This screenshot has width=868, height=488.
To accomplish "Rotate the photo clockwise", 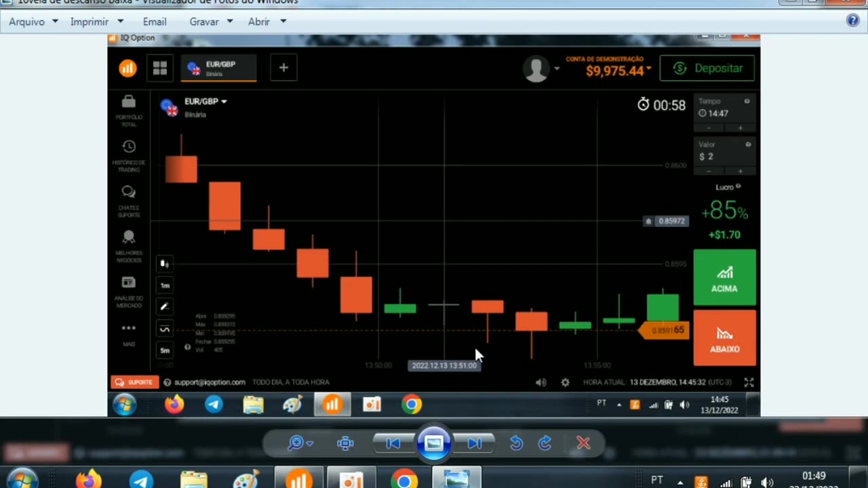I will click(545, 443).
